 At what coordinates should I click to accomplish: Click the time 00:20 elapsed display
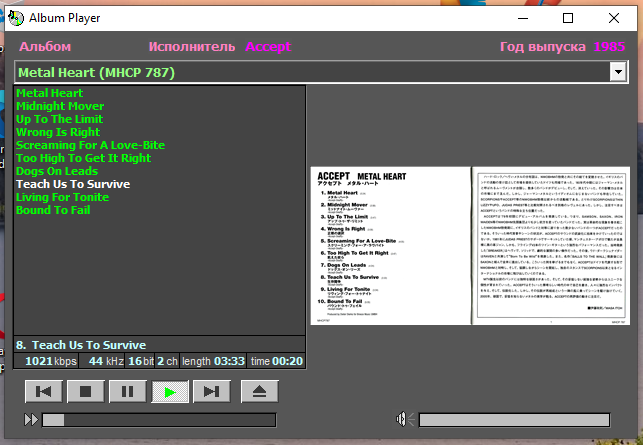[276, 361]
